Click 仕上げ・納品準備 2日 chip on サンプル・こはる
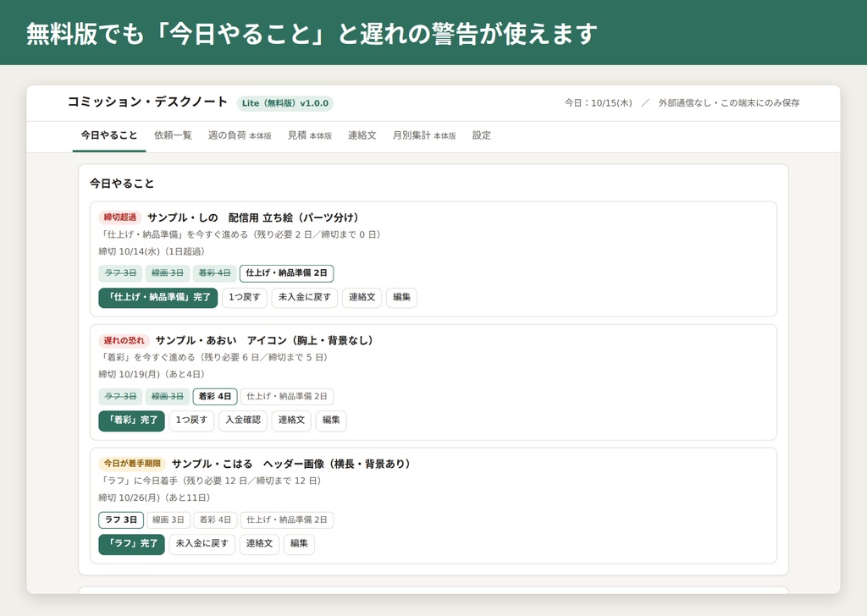Image resolution: width=867 pixels, height=616 pixels. [287, 520]
